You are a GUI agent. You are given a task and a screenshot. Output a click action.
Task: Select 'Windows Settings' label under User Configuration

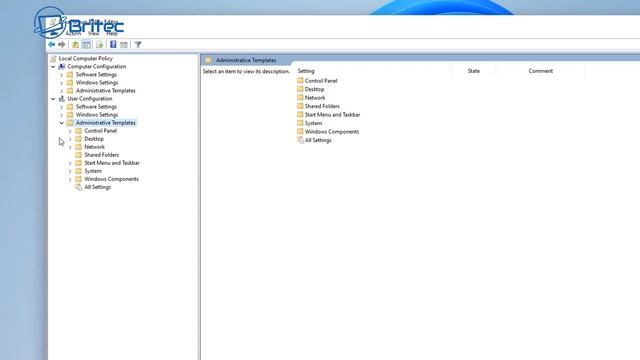tap(97, 115)
